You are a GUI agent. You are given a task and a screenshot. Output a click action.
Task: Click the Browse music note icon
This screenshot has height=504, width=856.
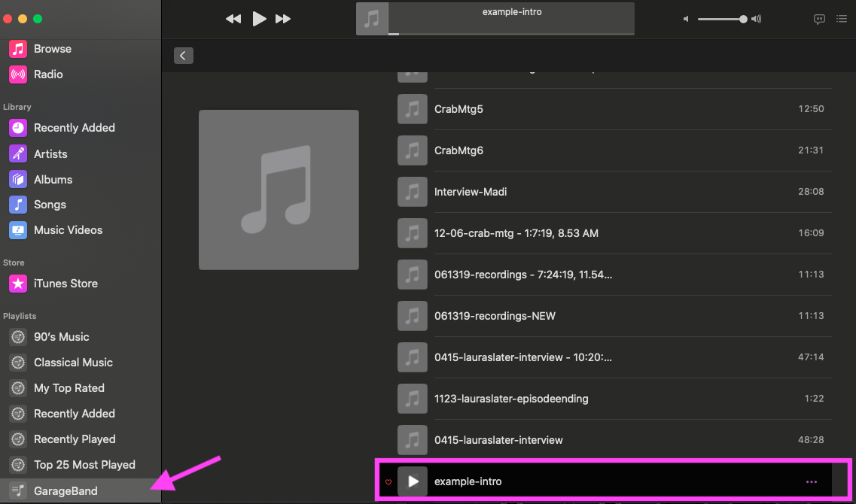(x=18, y=49)
